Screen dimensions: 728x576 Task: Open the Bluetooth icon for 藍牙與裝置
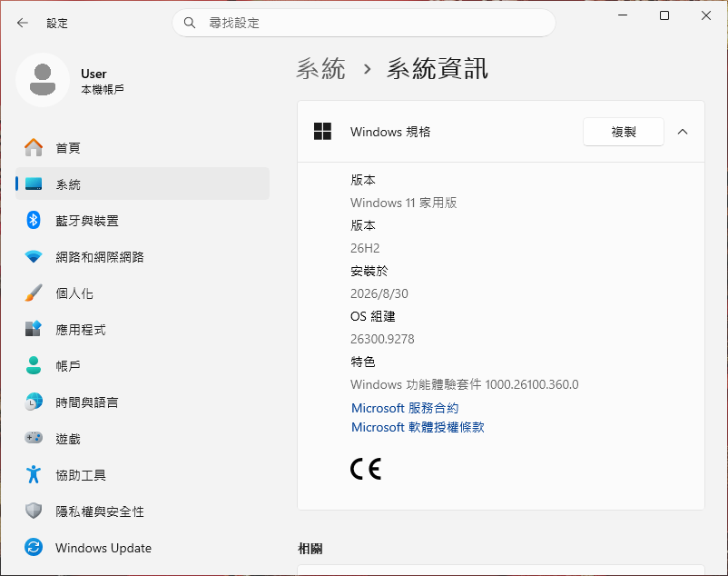click(34, 220)
